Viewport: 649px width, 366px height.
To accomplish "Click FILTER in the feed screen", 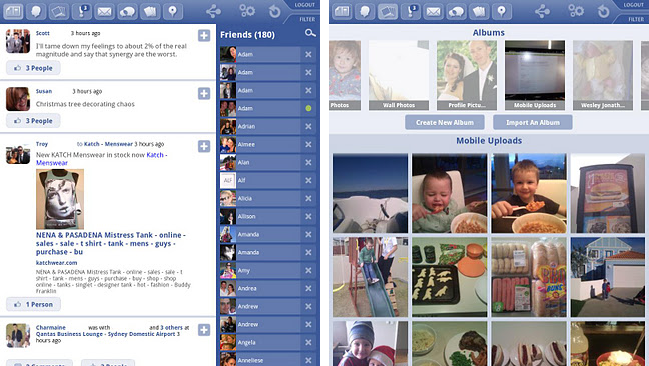I will click(x=307, y=19).
